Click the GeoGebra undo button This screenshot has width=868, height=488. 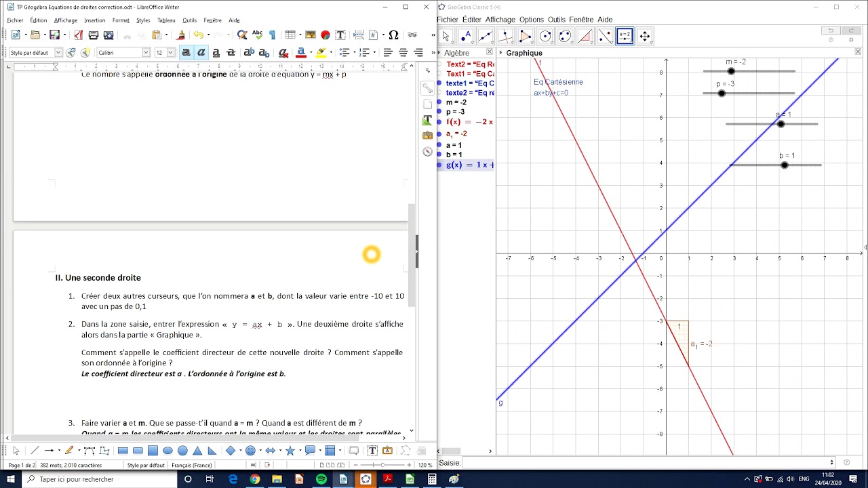coord(831,30)
